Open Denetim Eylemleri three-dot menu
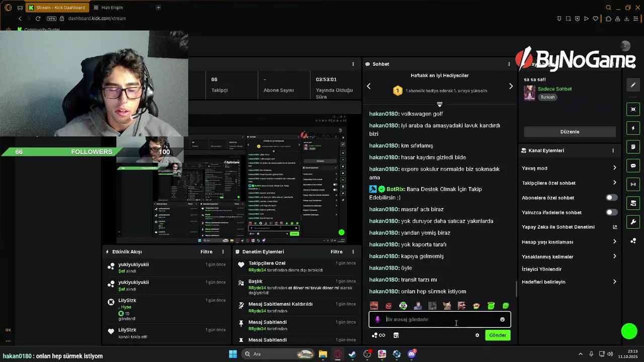This screenshot has width=644, height=362. coord(353,252)
